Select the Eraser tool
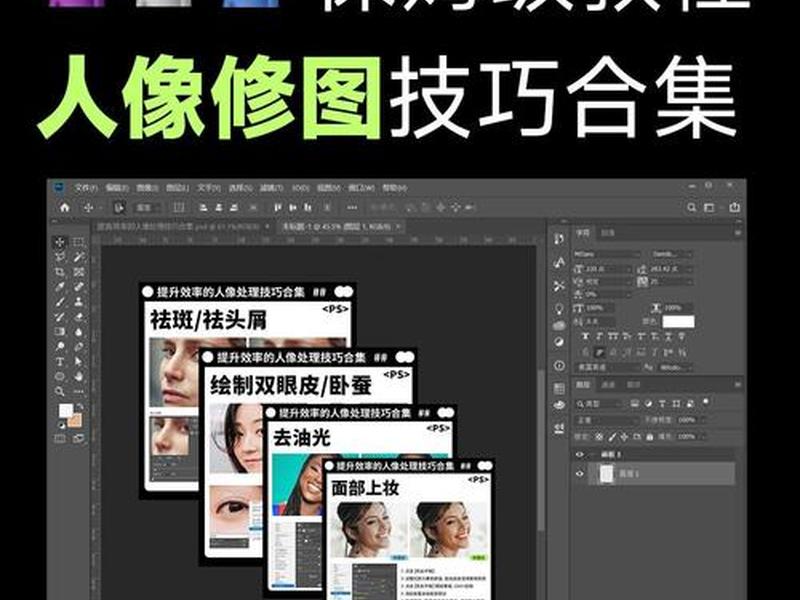The width and height of the screenshot is (800, 600). 79,317
